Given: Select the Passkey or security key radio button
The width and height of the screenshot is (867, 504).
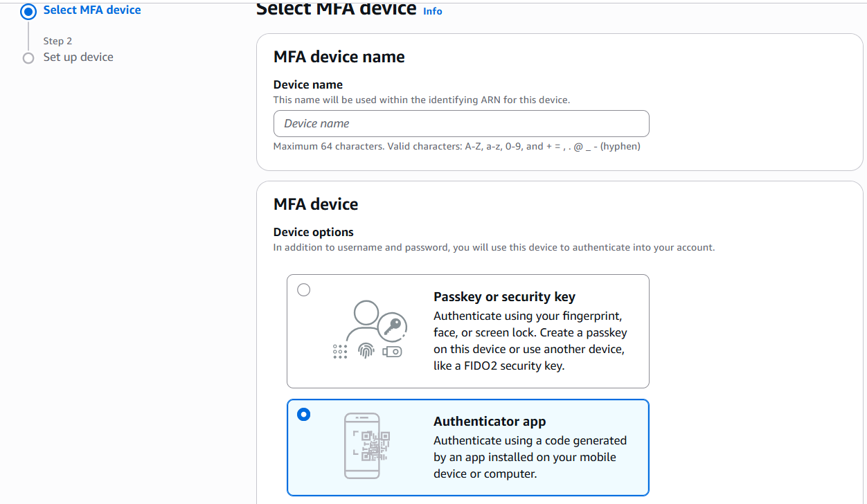Looking at the screenshot, I should point(304,290).
